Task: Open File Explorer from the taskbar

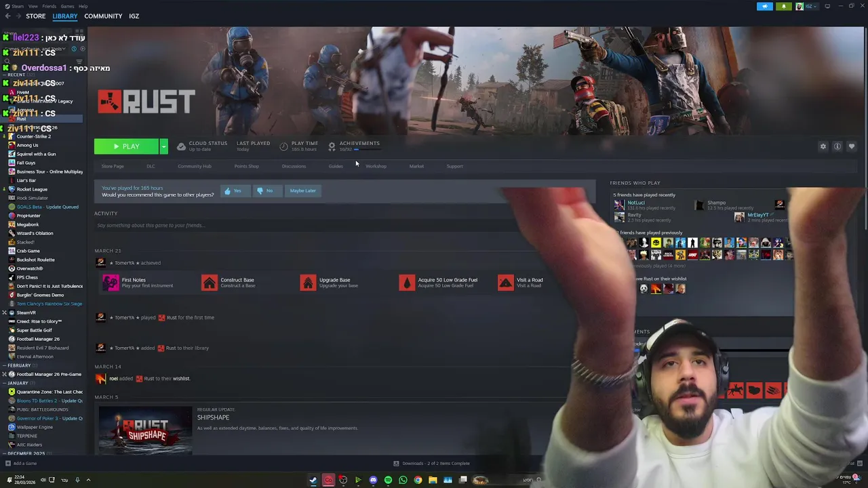Action: pyautogui.click(x=433, y=480)
